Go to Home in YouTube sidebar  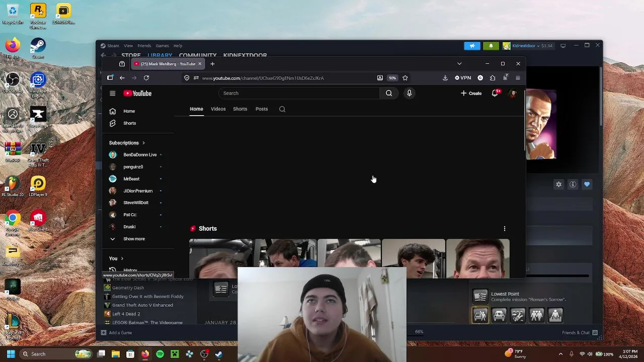coord(129,111)
